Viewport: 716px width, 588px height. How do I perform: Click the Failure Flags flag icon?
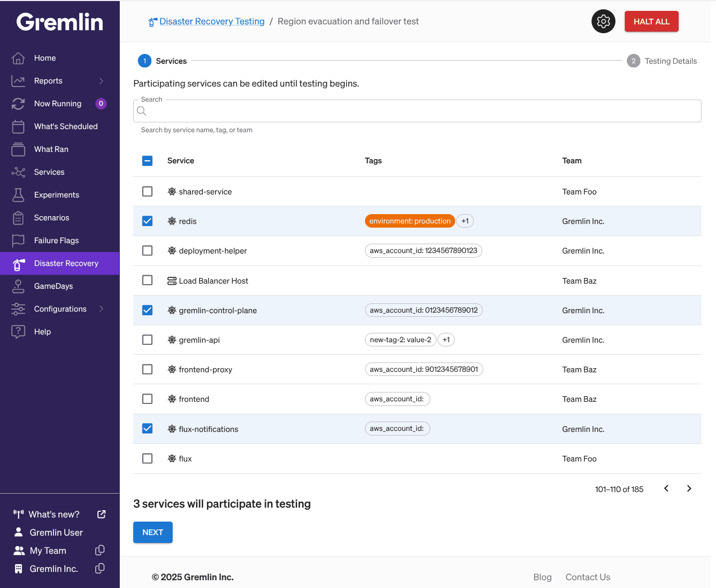coord(18,241)
